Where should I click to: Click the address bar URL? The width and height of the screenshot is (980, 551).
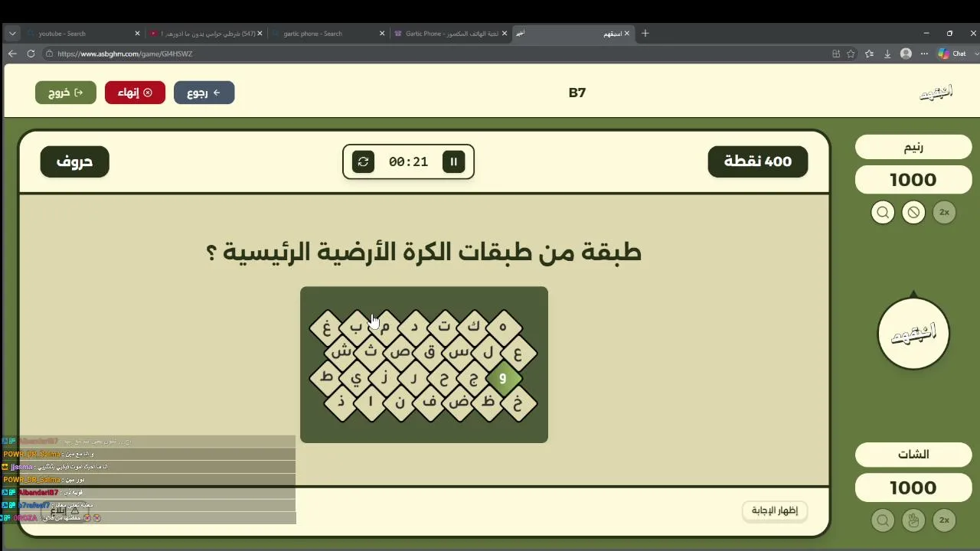tap(125, 54)
